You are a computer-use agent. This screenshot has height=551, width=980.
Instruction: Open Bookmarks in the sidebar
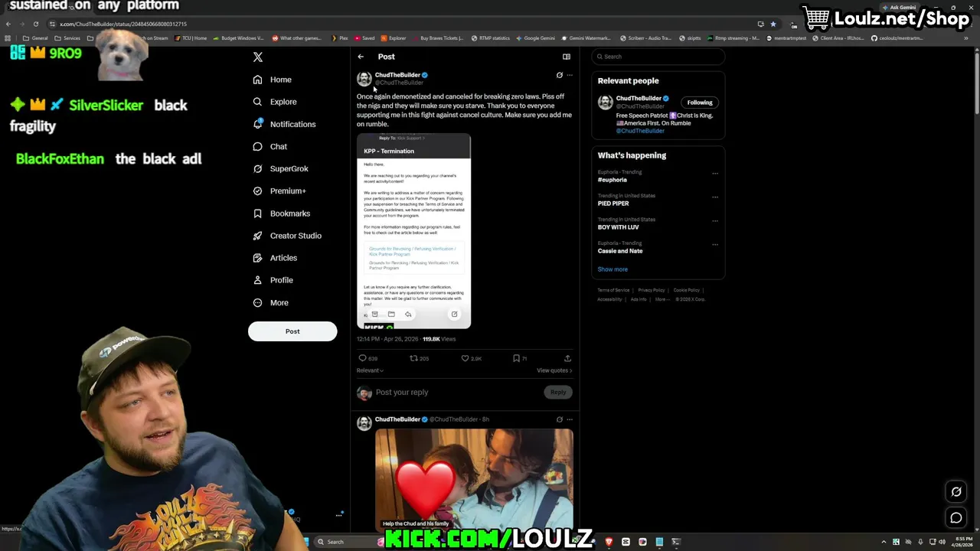point(281,214)
